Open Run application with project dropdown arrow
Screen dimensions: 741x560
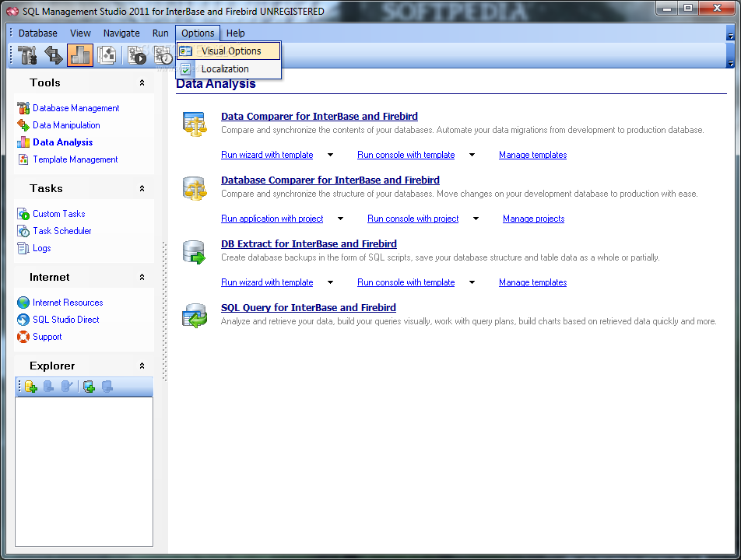click(340, 219)
